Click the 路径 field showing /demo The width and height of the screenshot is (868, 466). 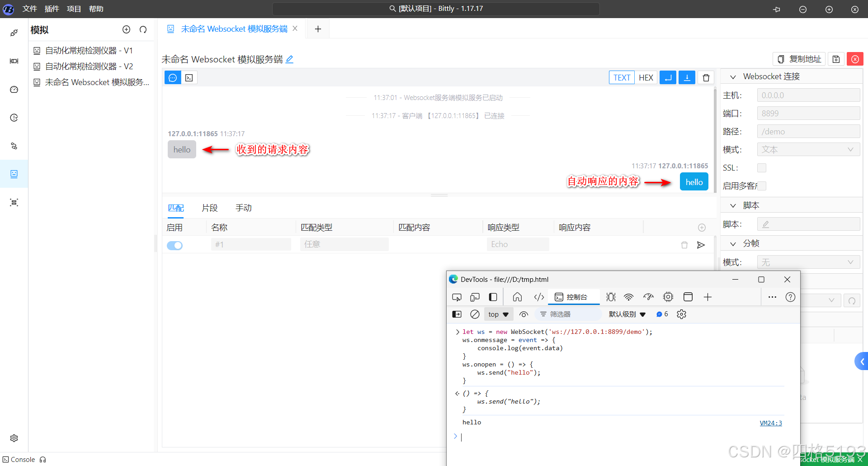click(808, 132)
